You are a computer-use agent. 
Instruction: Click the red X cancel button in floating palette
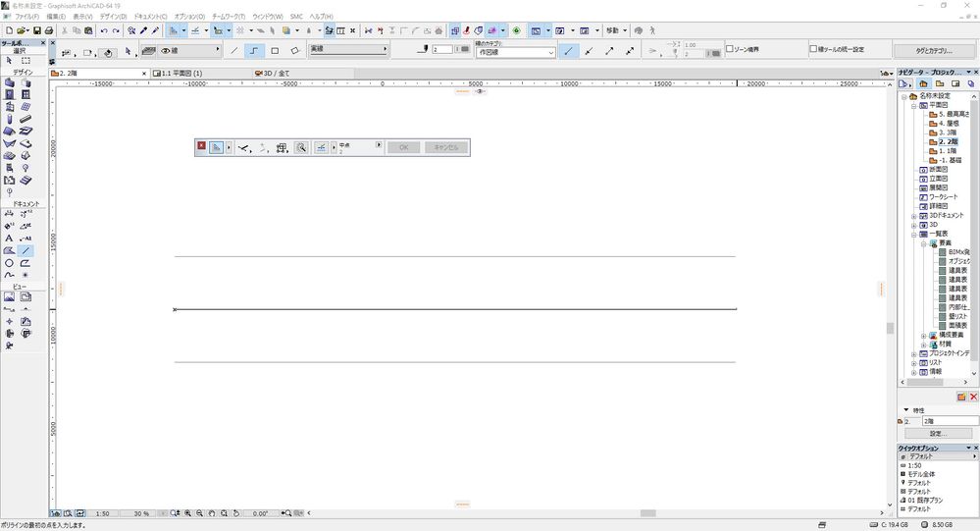click(201, 145)
